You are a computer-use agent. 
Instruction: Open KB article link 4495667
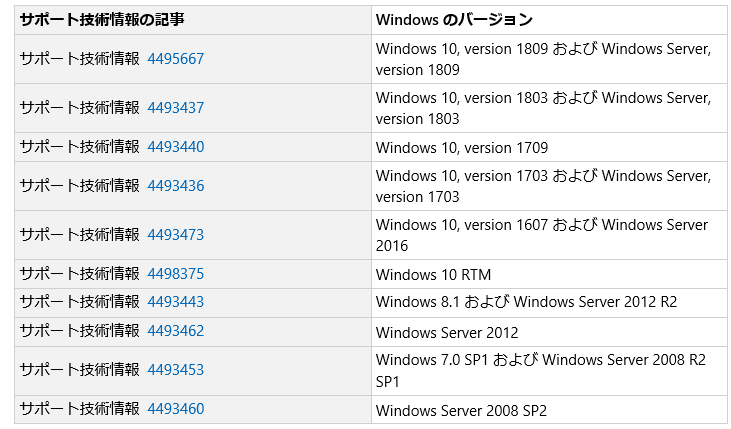176,59
